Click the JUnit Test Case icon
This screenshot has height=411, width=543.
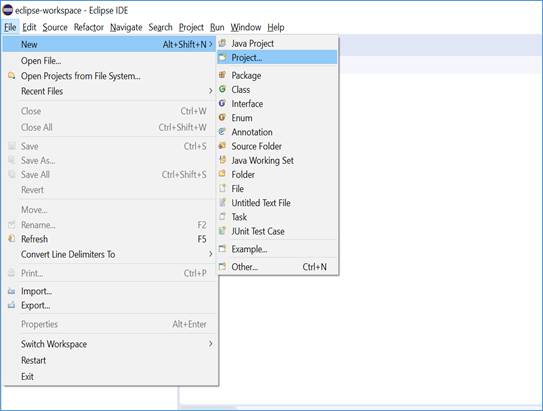[222, 231]
